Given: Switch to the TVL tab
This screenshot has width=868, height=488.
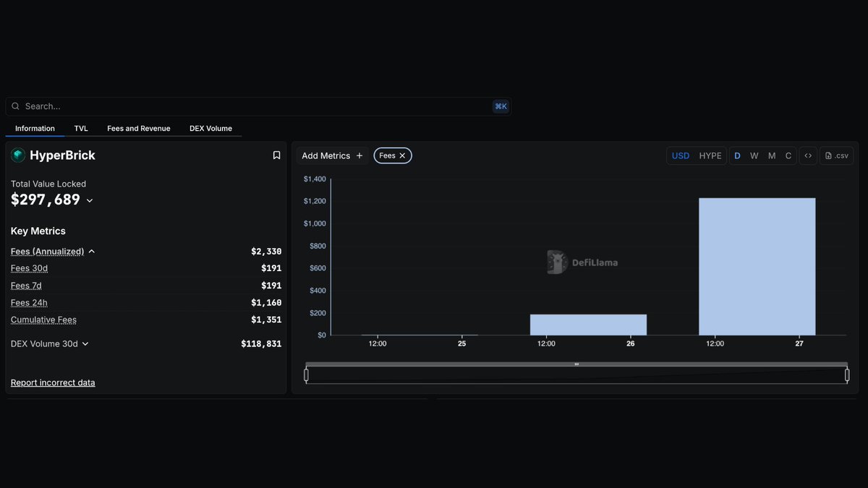Looking at the screenshot, I should 81,129.
